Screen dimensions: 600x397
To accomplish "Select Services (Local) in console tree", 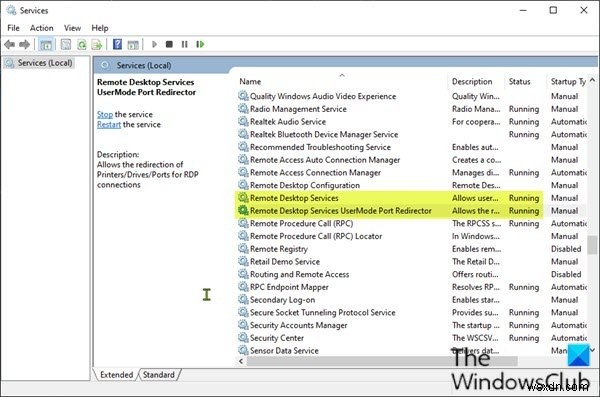I will [x=39, y=63].
